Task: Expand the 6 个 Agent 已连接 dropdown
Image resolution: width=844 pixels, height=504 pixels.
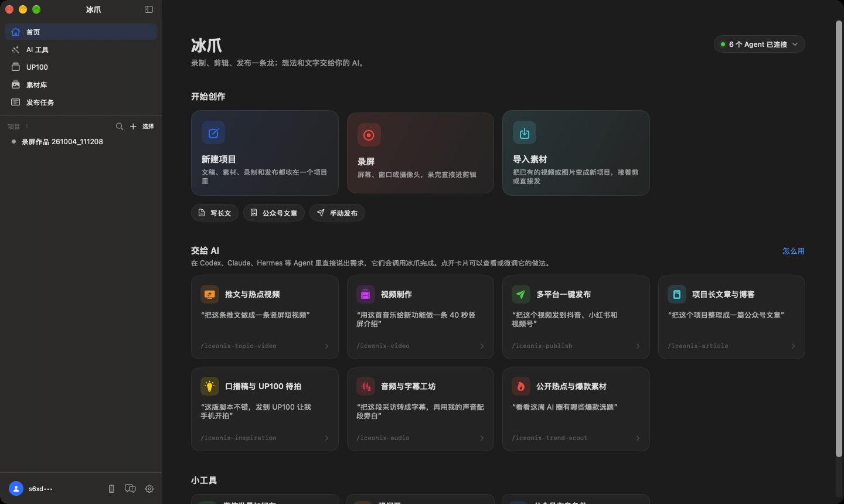Action: (x=759, y=44)
